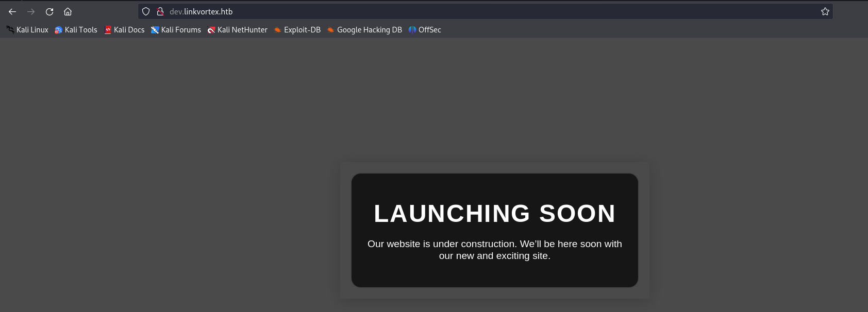The height and width of the screenshot is (312, 868).
Task: Open the Kali Linux bookmark
Action: 27,30
